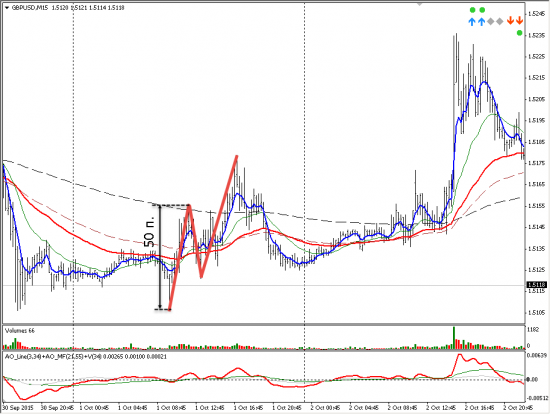The image size is (550, 414).
Task: Click the 1.5245 price scale label
Action: 536,14
